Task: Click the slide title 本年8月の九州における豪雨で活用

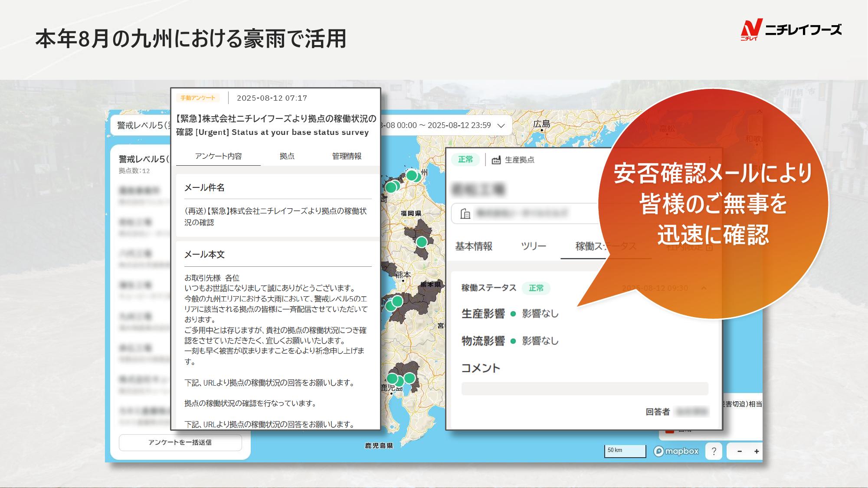Action: (x=190, y=39)
